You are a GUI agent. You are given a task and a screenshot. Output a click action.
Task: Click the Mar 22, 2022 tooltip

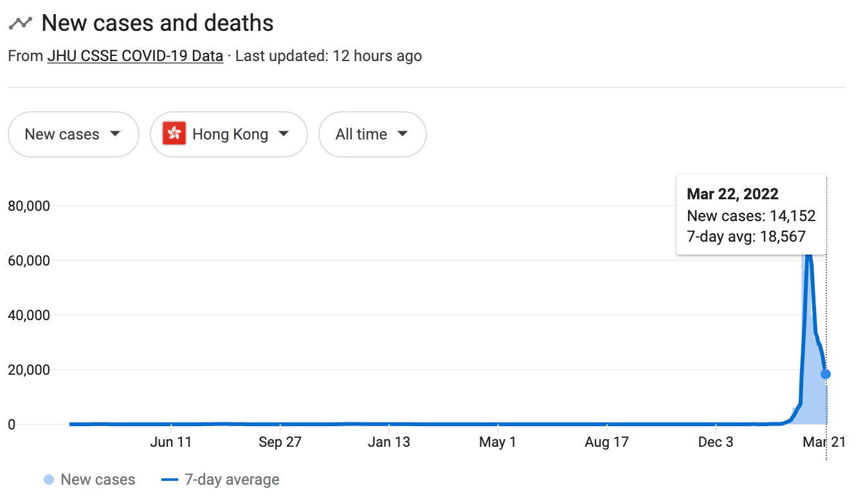(x=750, y=215)
